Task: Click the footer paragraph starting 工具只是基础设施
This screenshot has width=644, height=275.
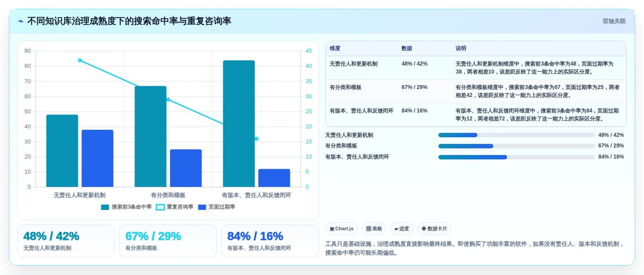Action: click(476, 248)
